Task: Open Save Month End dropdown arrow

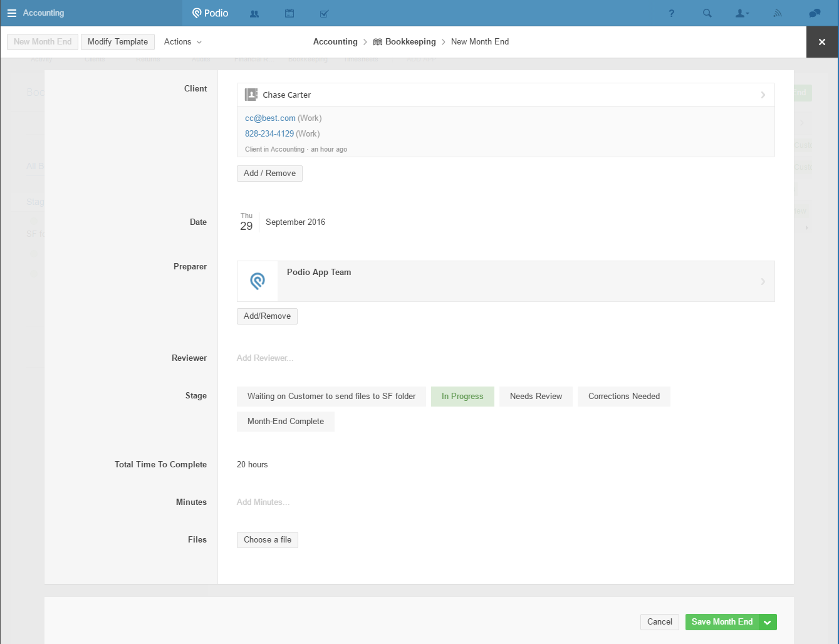Action: (768, 622)
